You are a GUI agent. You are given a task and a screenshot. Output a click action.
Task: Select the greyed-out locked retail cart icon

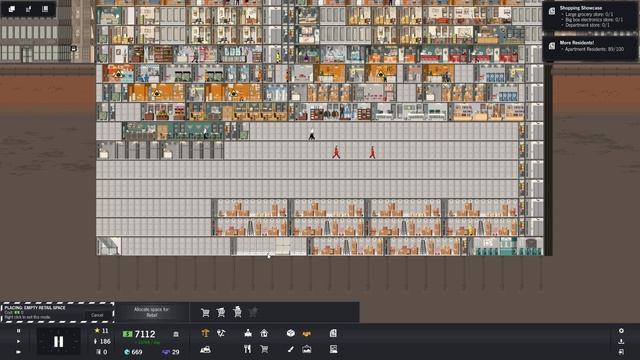(253, 313)
